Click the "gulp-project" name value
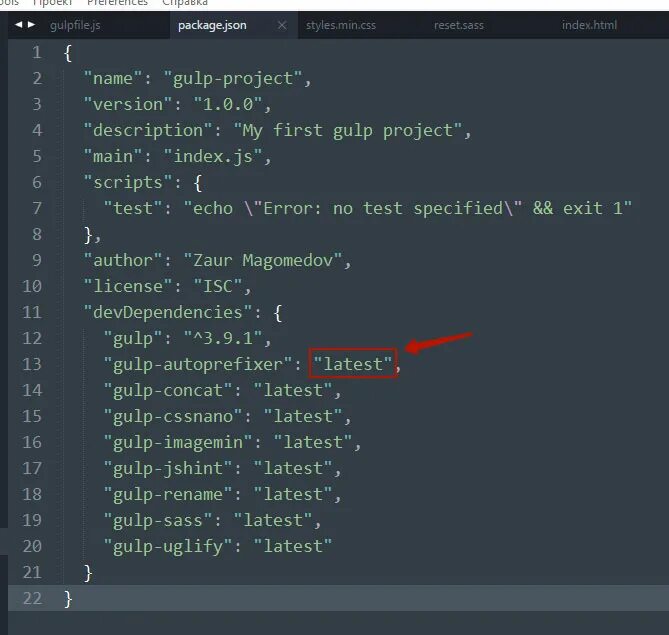This screenshot has height=635, width=669. pyautogui.click(x=233, y=79)
